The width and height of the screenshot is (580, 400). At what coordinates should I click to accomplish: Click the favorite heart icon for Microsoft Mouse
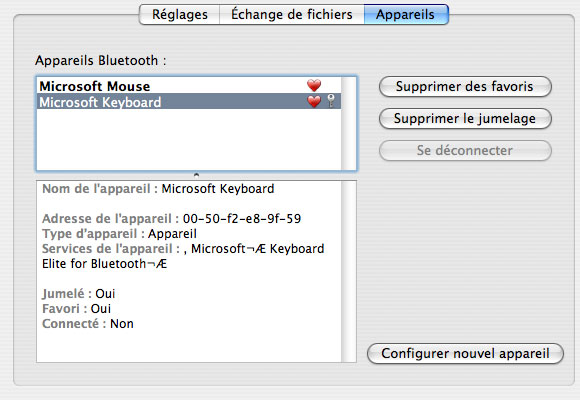(x=314, y=85)
